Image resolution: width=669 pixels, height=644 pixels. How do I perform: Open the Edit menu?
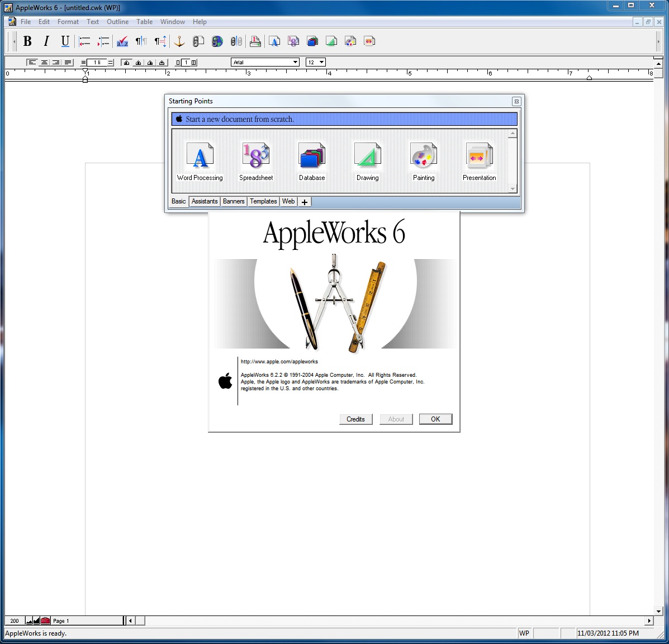coord(44,22)
